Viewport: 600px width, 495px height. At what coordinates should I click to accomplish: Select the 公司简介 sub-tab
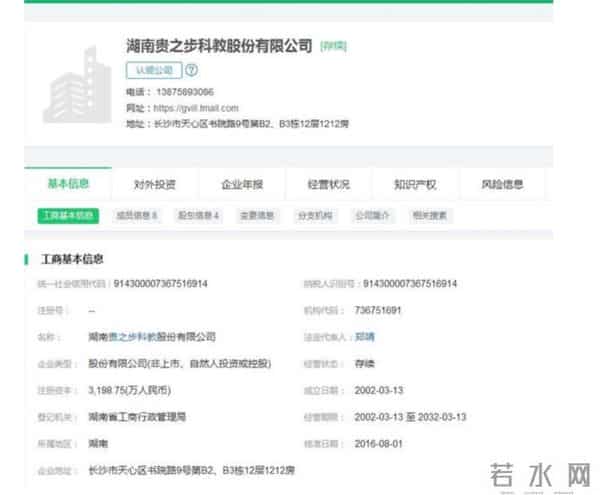(373, 216)
